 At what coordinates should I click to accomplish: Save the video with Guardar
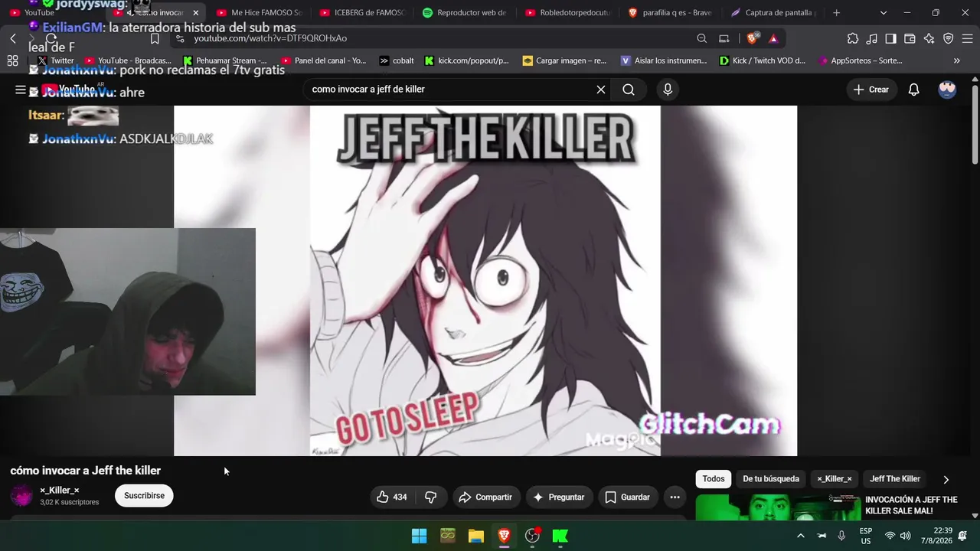coord(627,497)
